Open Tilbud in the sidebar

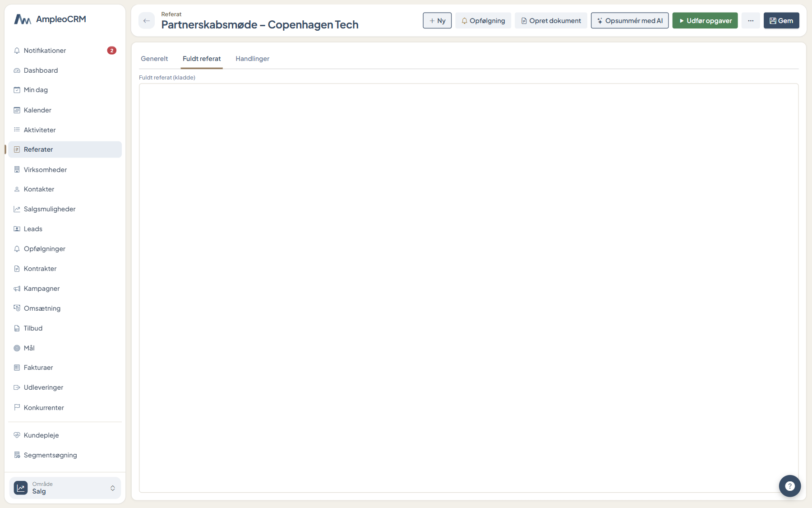point(65,328)
